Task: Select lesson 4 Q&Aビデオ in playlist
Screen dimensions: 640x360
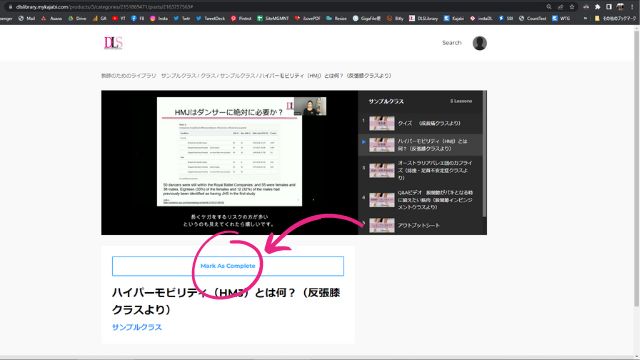Action: (x=420, y=200)
